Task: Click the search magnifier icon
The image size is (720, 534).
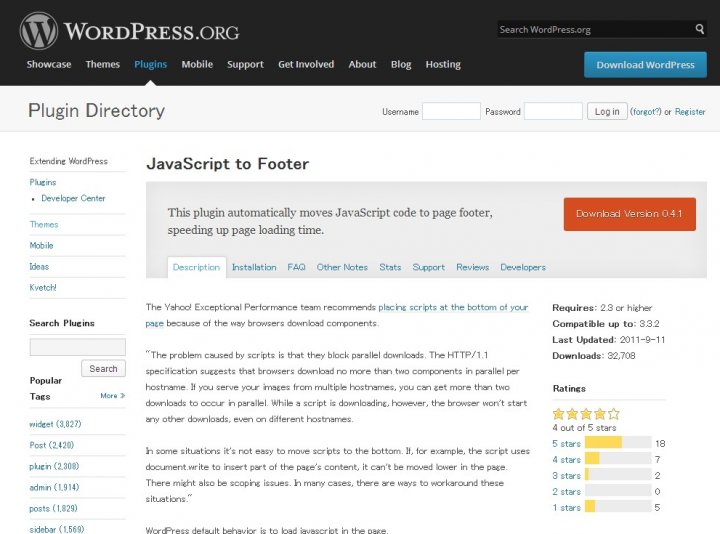Action: tap(699, 29)
